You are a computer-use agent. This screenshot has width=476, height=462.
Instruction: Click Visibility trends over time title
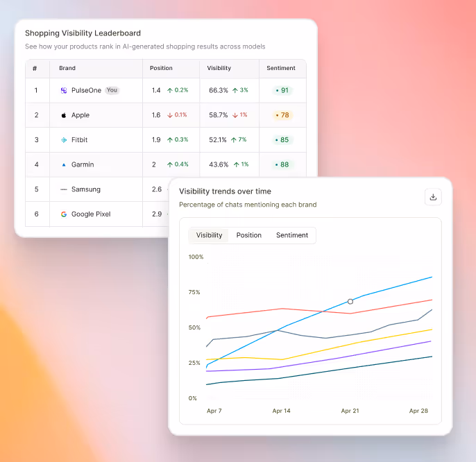(225, 191)
